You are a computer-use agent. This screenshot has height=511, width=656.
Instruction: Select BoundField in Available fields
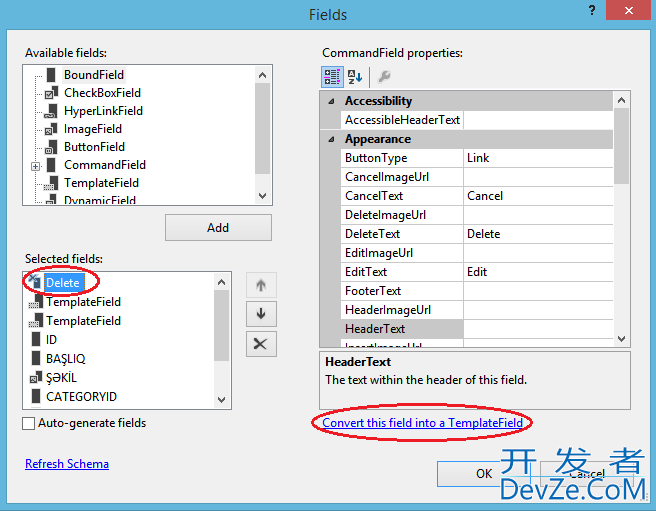(94, 75)
